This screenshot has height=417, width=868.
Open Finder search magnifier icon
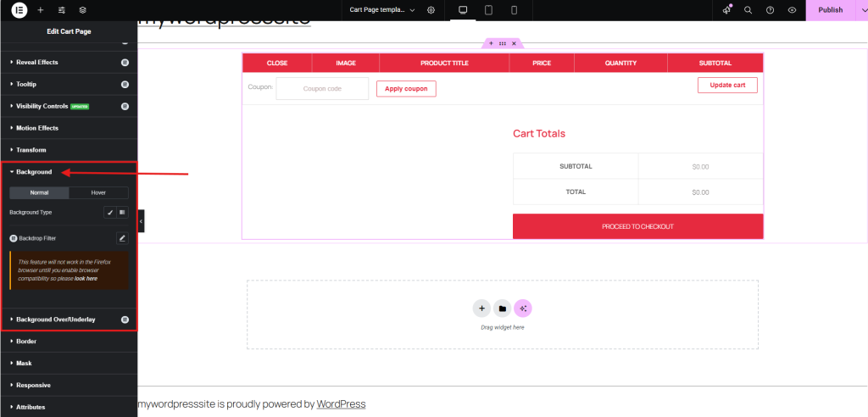748,10
